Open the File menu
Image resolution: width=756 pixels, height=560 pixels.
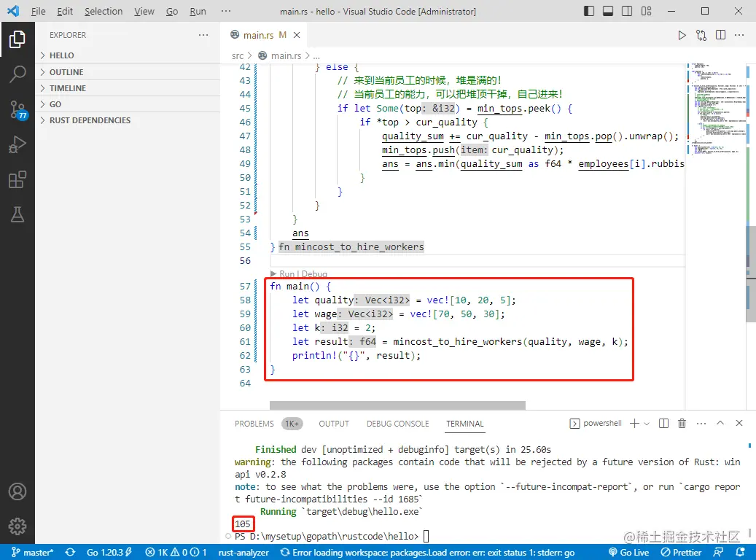[x=38, y=11]
